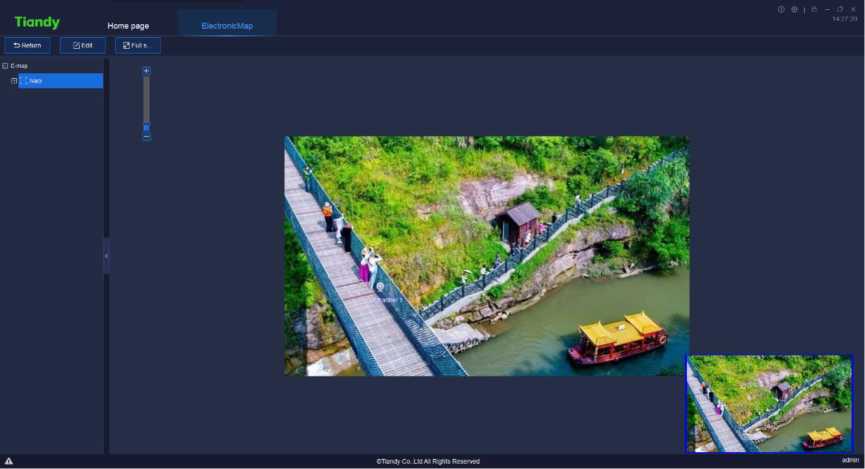Click the admin user label
The image size is (865, 469).
[850, 461]
